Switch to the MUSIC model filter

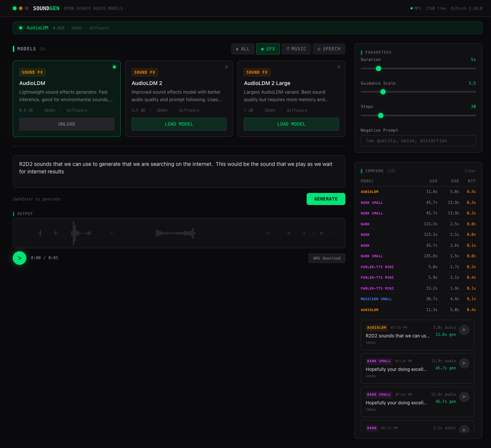click(x=296, y=49)
